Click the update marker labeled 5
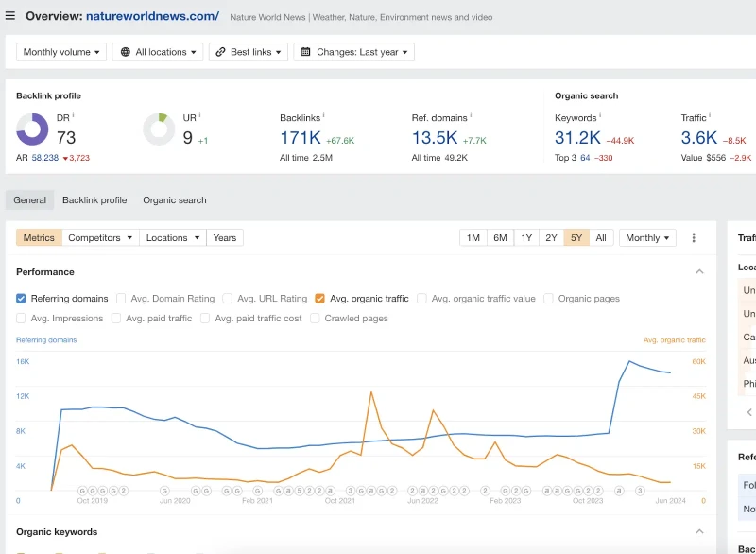This screenshot has width=756, height=554. click(x=299, y=491)
